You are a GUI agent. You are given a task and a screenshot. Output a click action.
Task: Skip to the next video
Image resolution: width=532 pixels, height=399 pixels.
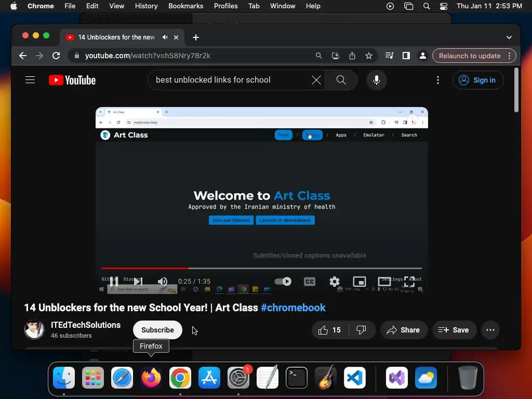tap(138, 281)
